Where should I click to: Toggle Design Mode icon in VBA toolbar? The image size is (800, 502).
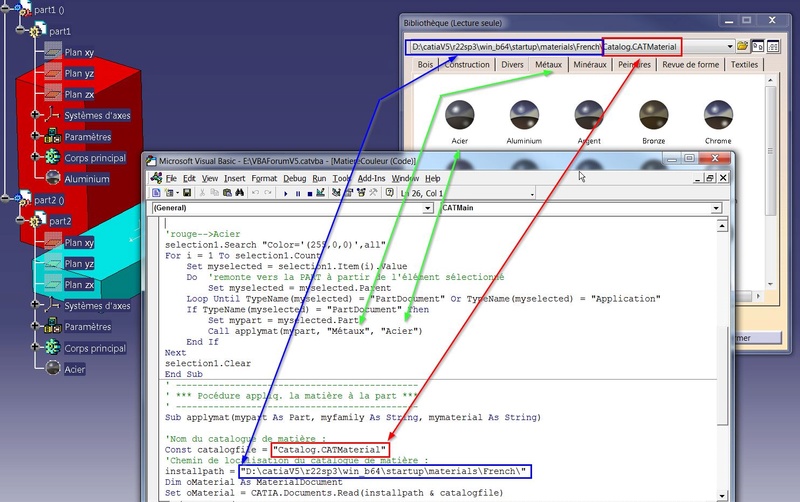click(x=320, y=193)
